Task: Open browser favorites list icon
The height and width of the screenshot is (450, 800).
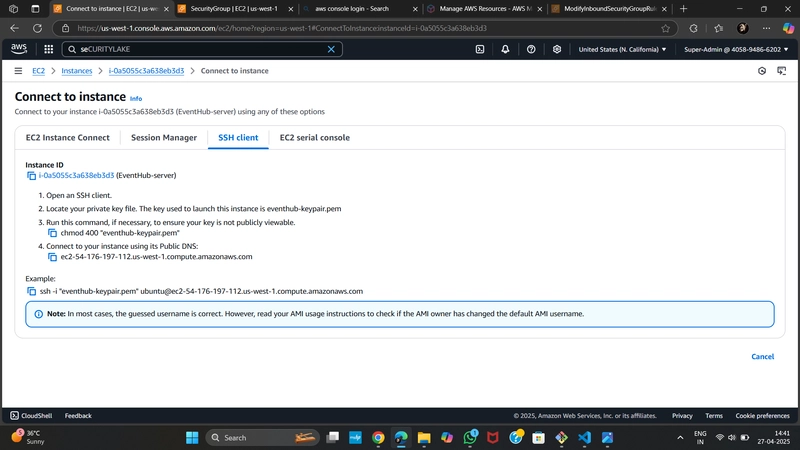Action: pos(718,28)
